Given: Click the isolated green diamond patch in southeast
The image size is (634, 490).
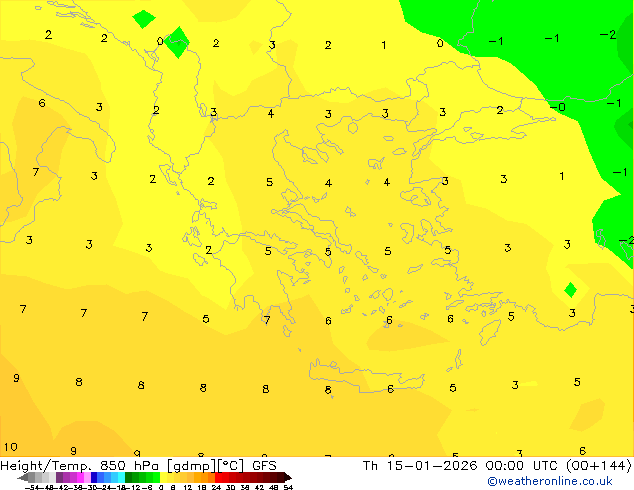Looking at the screenshot, I should click(x=571, y=290).
